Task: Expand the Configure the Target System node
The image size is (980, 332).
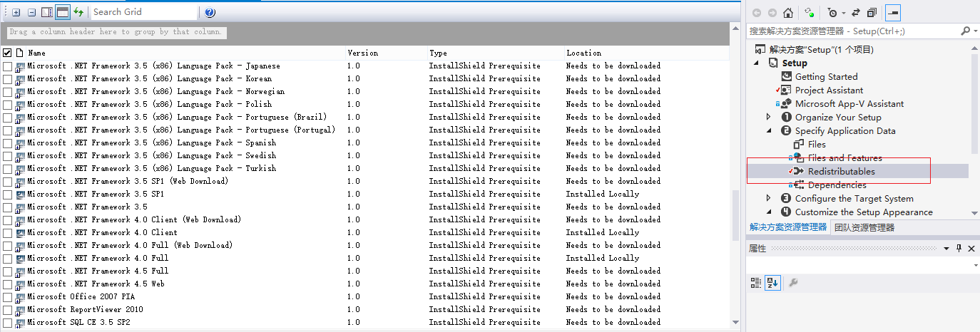Action: pos(769,198)
